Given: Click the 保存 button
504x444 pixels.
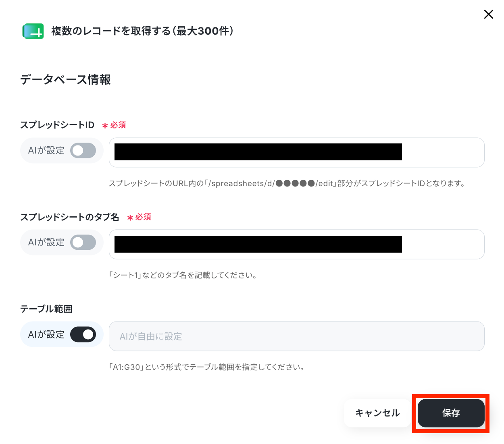Looking at the screenshot, I should 451,413.
